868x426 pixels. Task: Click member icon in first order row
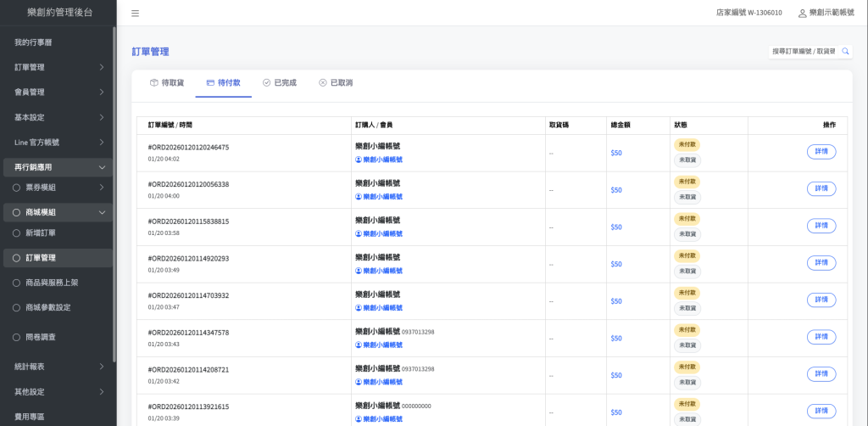pyautogui.click(x=359, y=160)
